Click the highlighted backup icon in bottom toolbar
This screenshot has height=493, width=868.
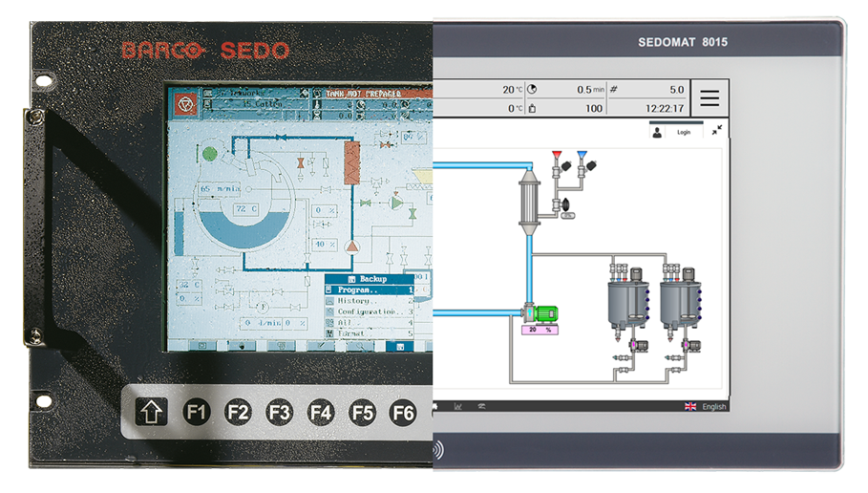(x=400, y=346)
